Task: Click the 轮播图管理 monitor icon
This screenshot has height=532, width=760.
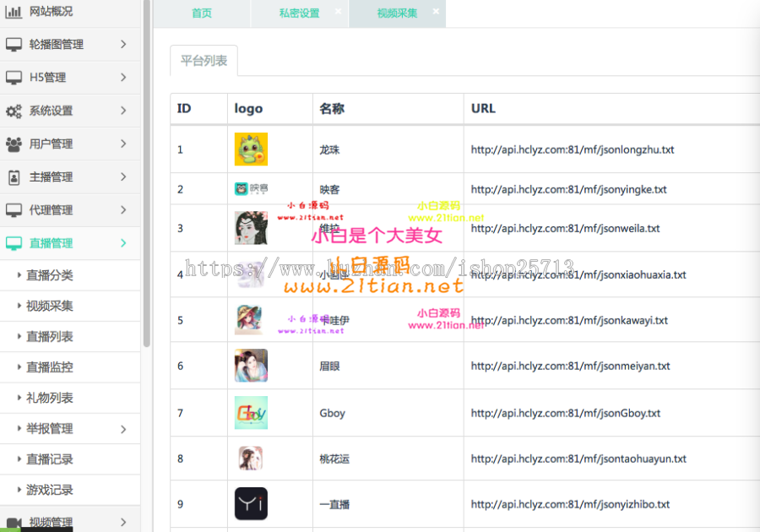Action: click(x=14, y=45)
